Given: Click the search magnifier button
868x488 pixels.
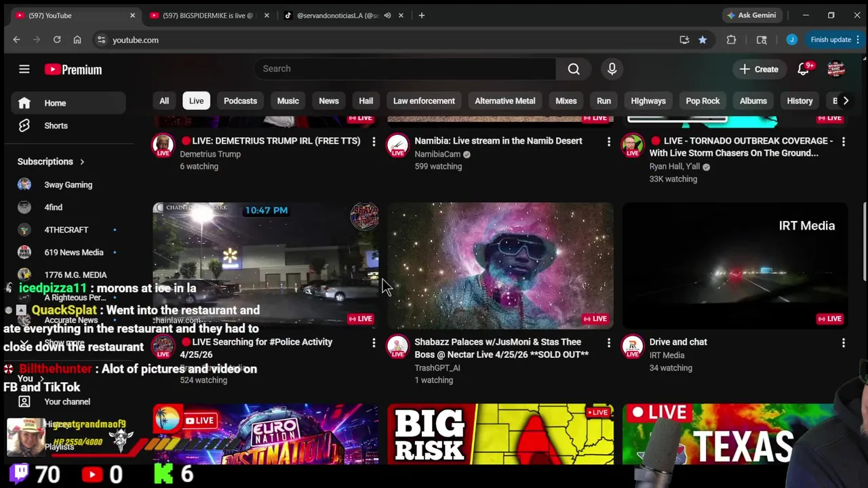Looking at the screenshot, I should point(574,68).
